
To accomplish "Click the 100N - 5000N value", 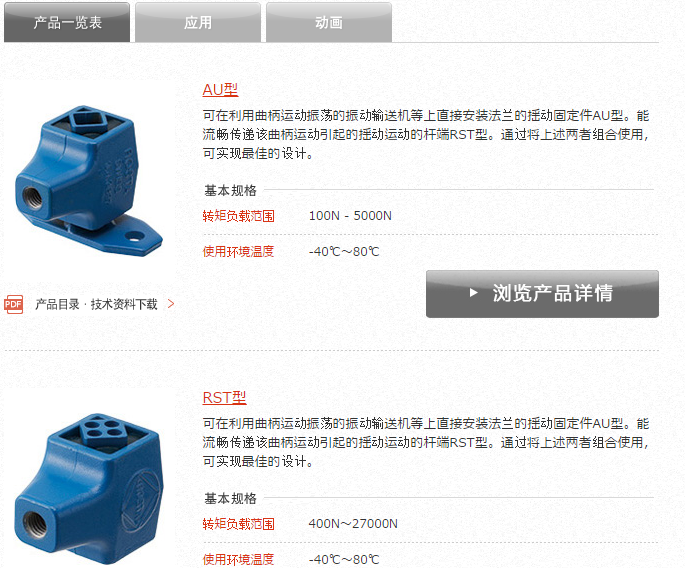I will 350,216.
